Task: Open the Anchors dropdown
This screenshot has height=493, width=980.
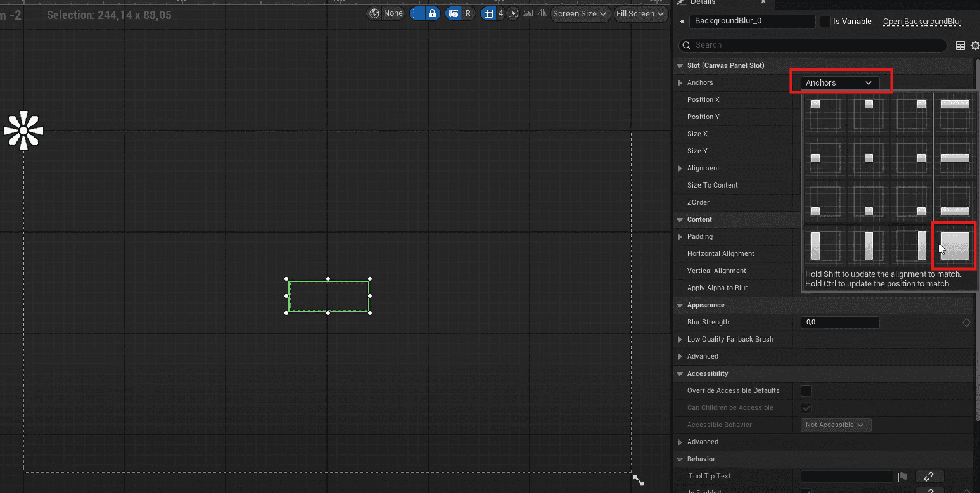Action: pyautogui.click(x=839, y=83)
